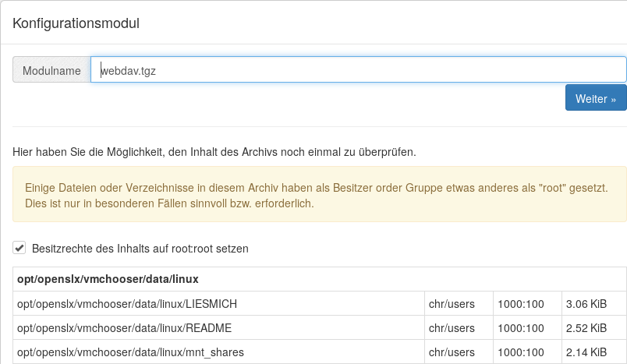Toggle the root:root ownership checkbox
Screen dimensions: 627x364
19,248
